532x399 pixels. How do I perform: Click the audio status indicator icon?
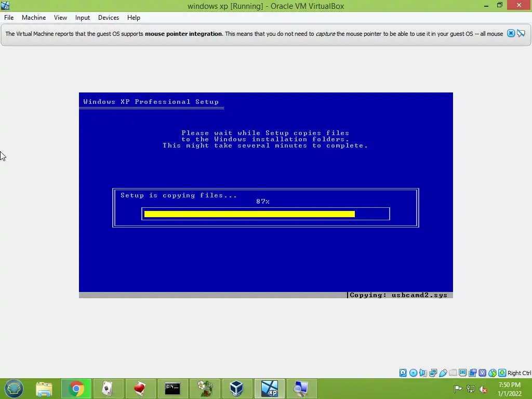(423, 373)
